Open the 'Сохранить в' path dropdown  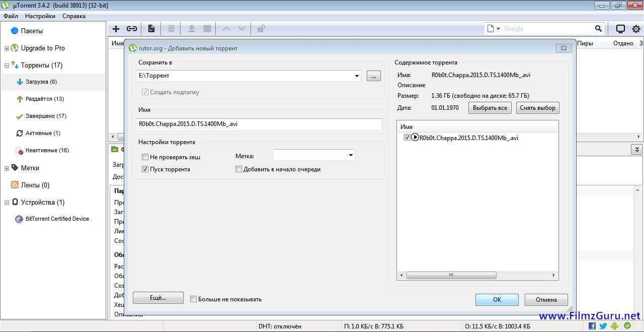pyautogui.click(x=357, y=76)
